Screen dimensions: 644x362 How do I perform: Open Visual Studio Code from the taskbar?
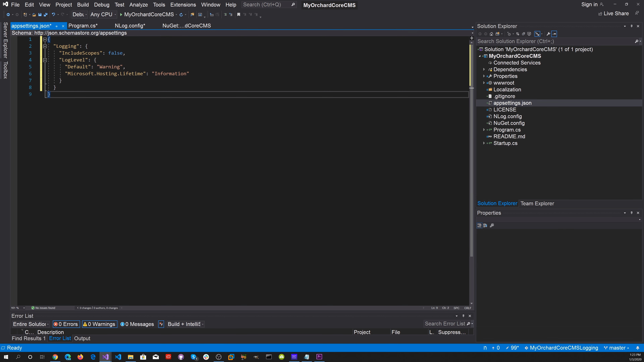(118, 357)
